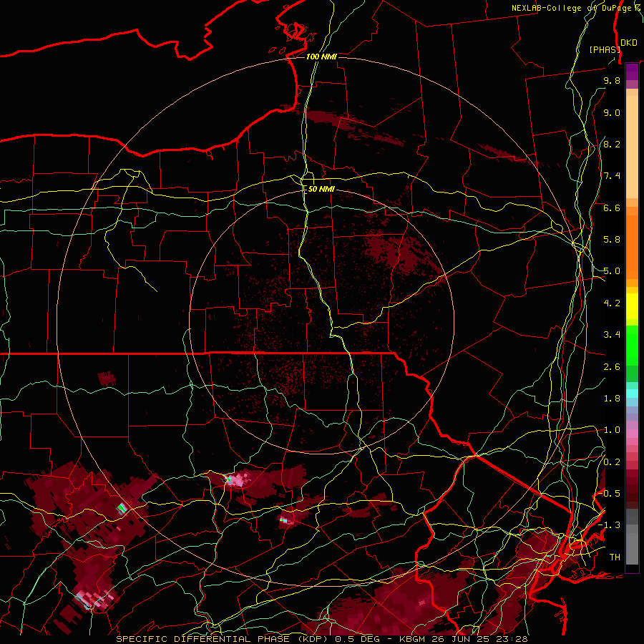The width and height of the screenshot is (644, 644).
Task: Click the 6.6 scale value label
Action: (612, 208)
